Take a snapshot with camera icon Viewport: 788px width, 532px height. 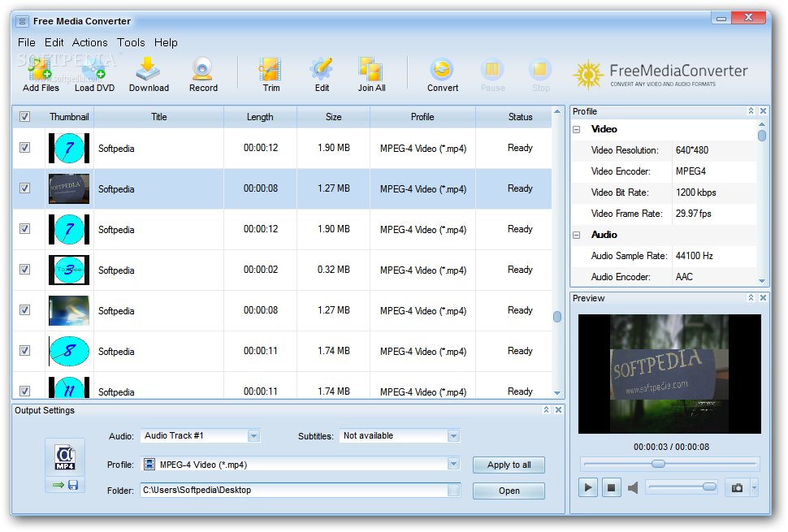pos(738,488)
